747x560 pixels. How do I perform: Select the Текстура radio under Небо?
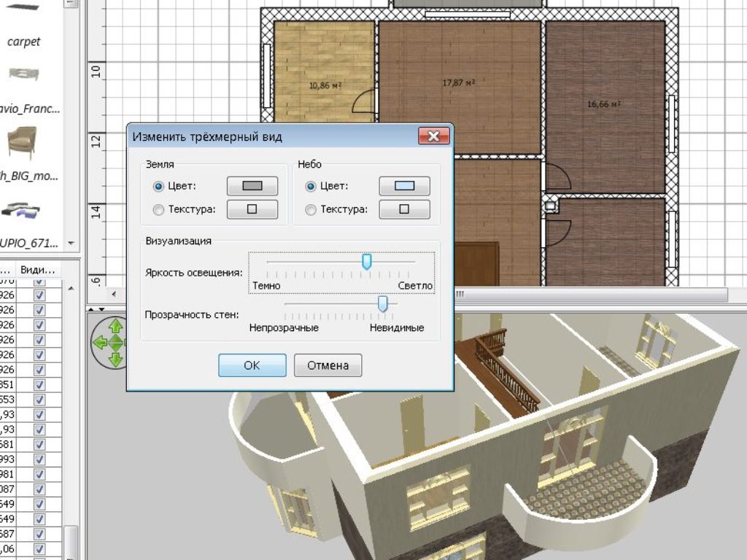click(x=310, y=210)
